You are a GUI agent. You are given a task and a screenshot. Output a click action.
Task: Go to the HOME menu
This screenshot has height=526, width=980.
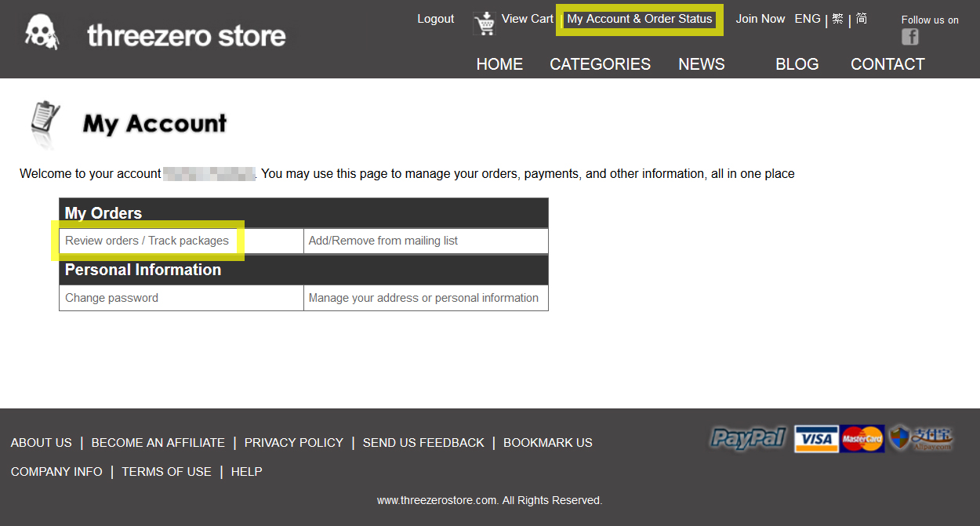click(x=499, y=64)
